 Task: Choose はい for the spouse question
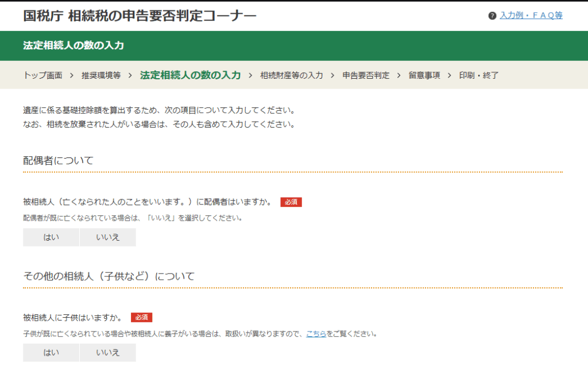pos(51,237)
